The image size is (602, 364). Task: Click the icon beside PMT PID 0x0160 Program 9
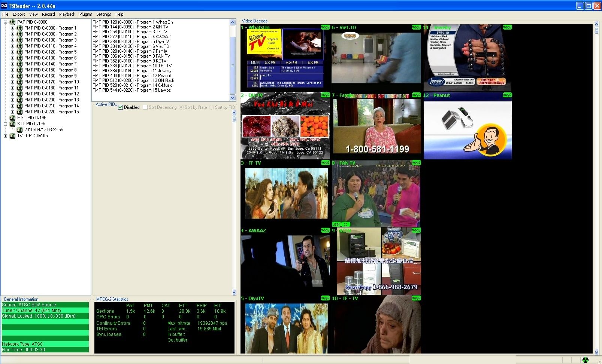[x=19, y=76]
